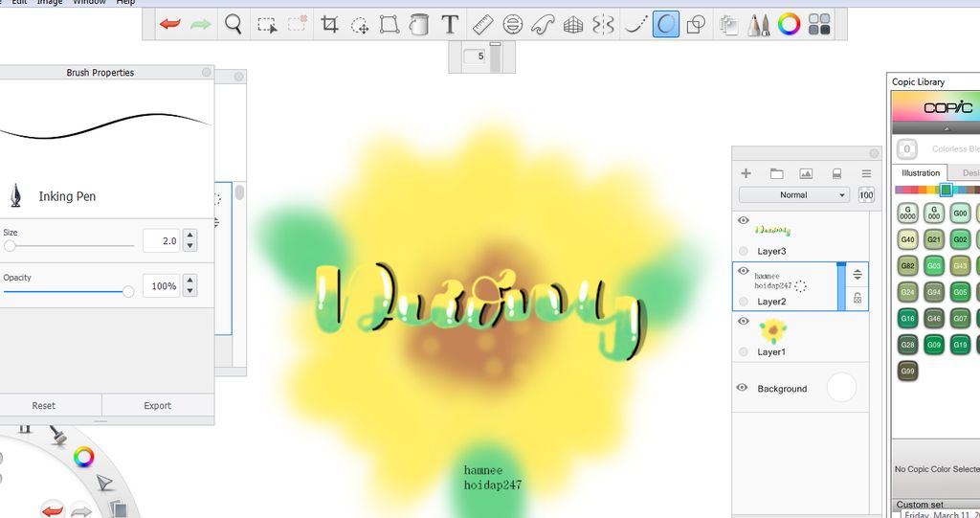Close the Layer Editor panel
Screen dimensions: 980x518
(x=874, y=153)
